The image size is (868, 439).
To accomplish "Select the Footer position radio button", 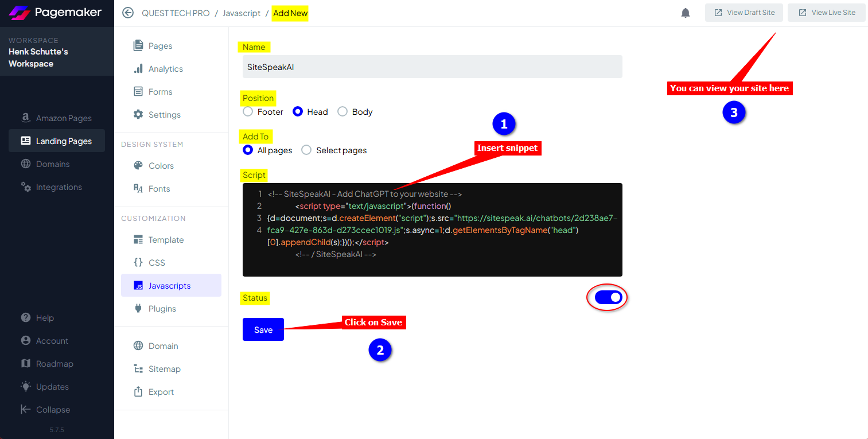I will coord(248,111).
